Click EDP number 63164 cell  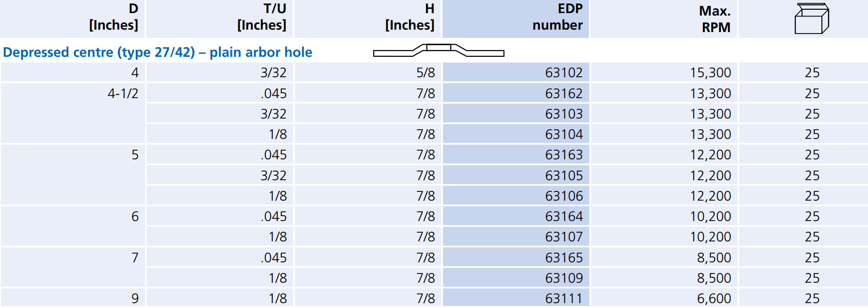[x=564, y=216]
